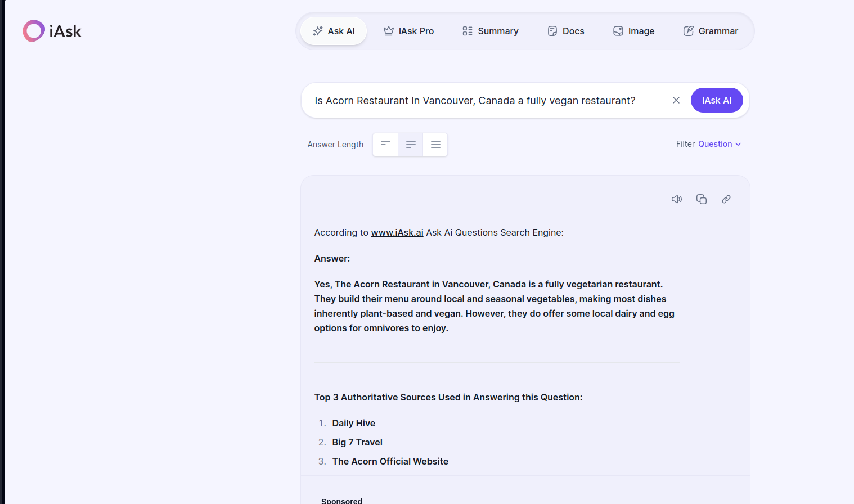This screenshot has height=504, width=854.
Task: Choose medium answer length option
Action: (x=411, y=145)
